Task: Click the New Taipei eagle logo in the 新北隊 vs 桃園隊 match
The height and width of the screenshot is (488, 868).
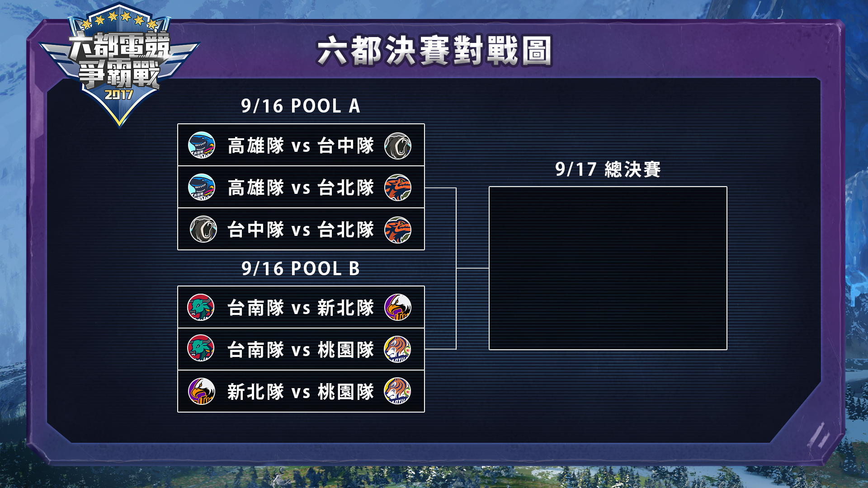Action: click(202, 391)
